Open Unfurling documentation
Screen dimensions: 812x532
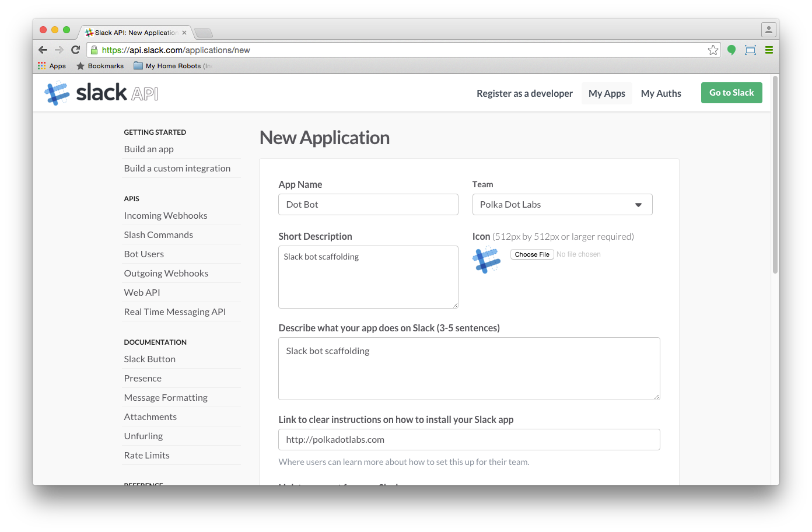[x=143, y=436]
